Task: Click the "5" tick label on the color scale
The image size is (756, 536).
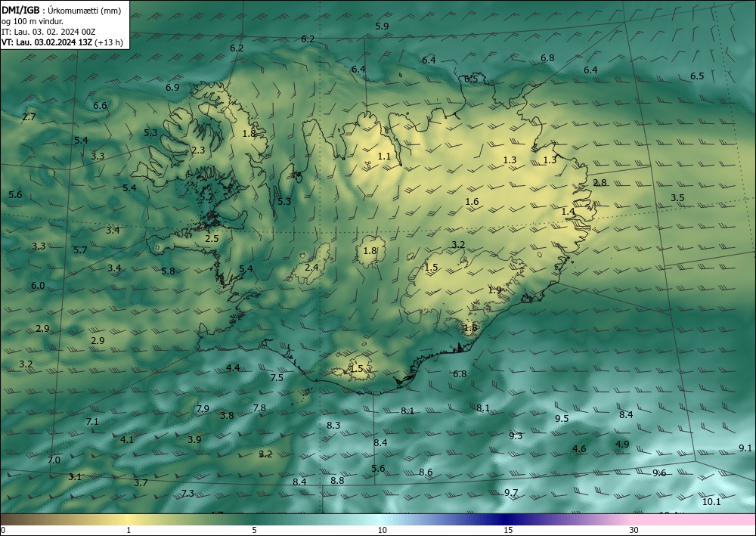Action: point(254,530)
